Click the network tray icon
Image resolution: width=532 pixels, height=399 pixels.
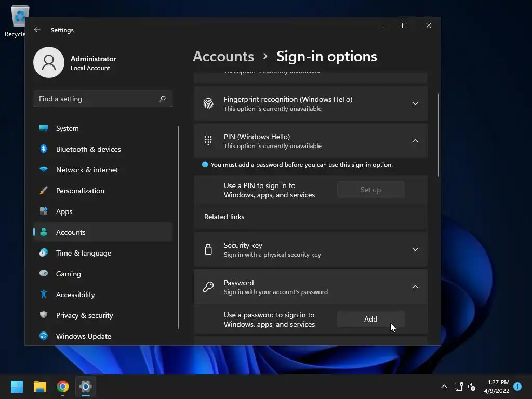[x=458, y=387]
